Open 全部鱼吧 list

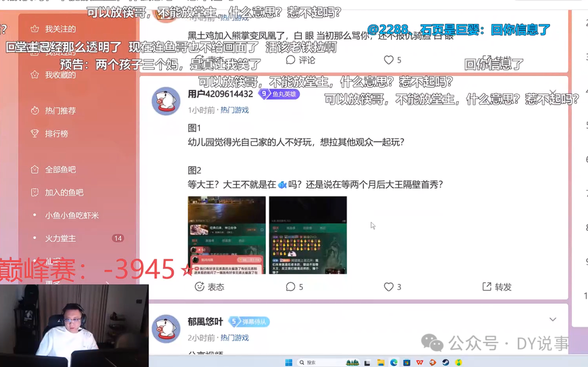pyautogui.click(x=60, y=169)
